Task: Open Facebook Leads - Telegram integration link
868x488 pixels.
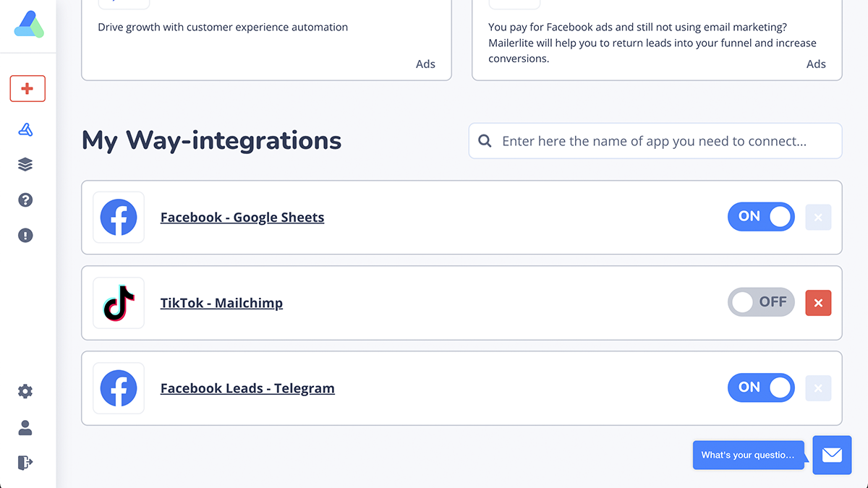Action: tap(247, 388)
